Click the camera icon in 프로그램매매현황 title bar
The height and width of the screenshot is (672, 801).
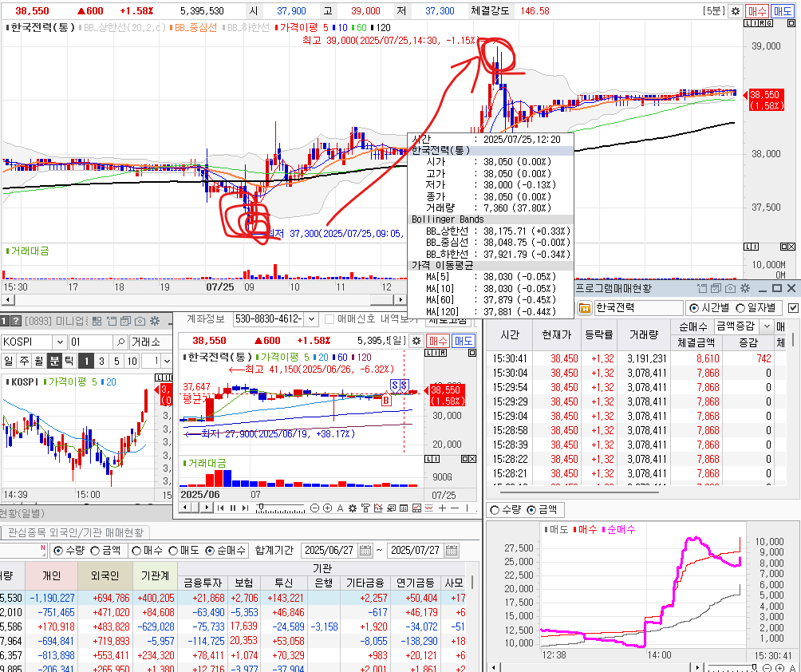point(731,289)
